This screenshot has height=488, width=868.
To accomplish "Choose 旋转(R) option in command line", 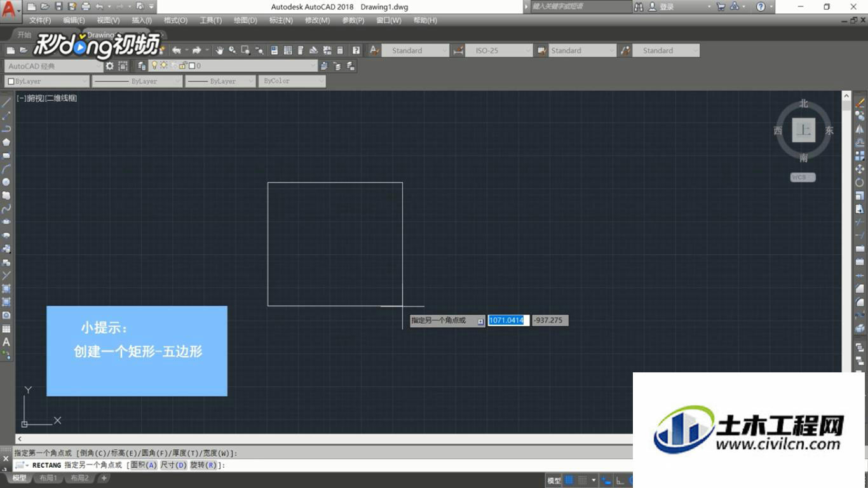I will coord(204,465).
